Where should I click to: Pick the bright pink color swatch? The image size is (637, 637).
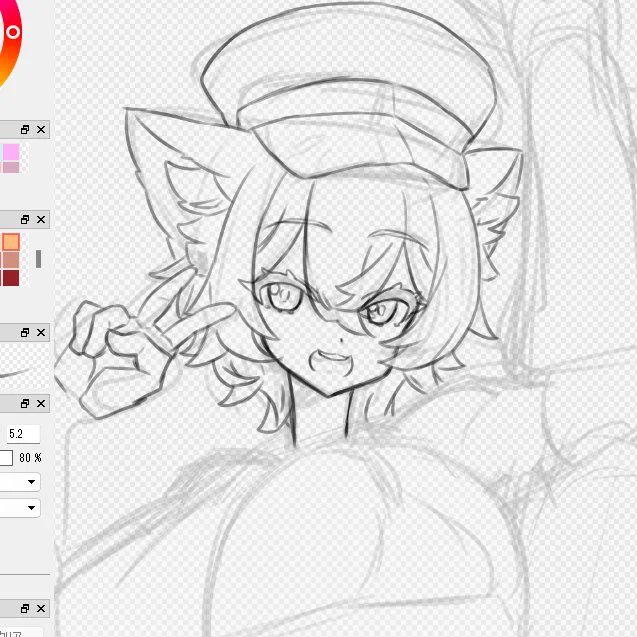point(11,152)
